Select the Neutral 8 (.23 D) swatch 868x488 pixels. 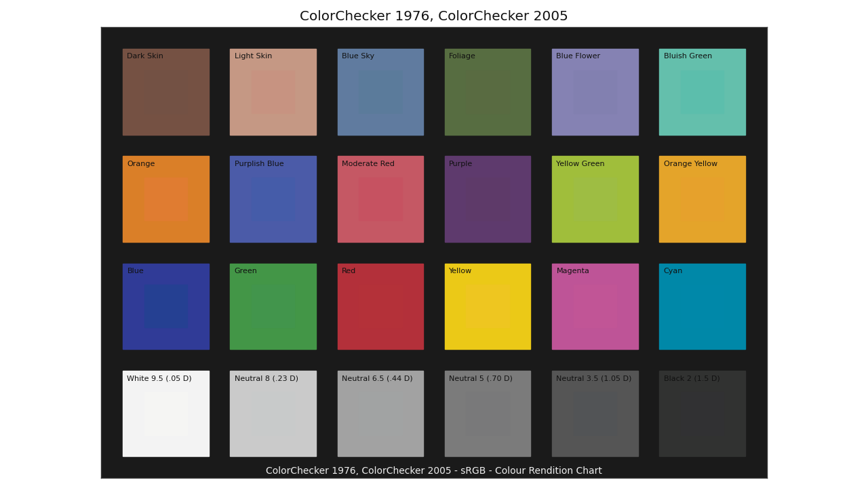tap(273, 413)
